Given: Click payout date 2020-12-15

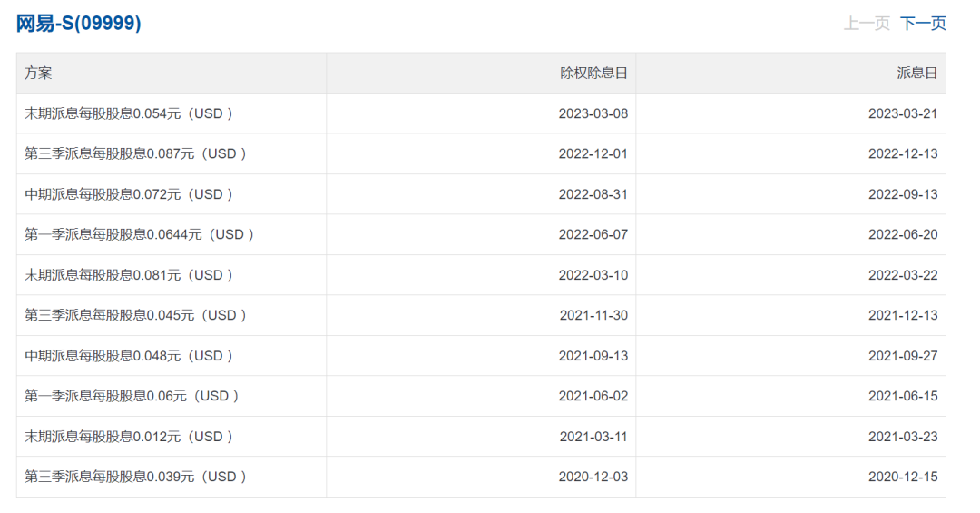Looking at the screenshot, I should point(903,477).
